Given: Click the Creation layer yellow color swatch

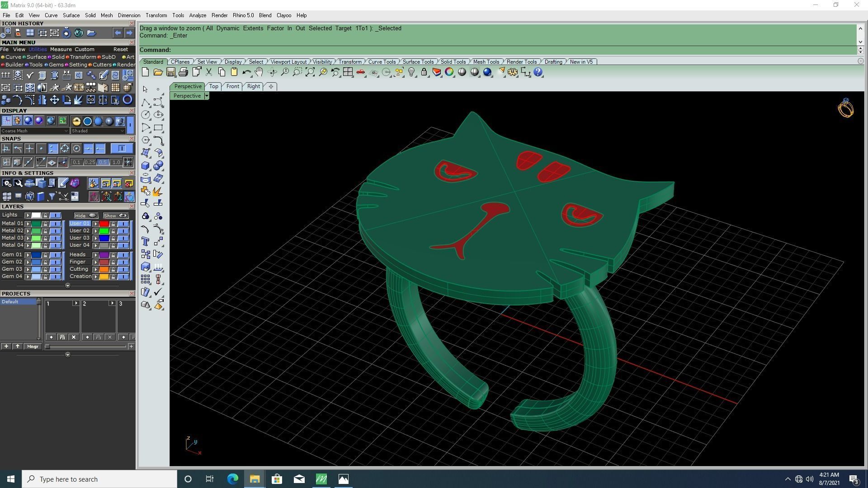Looking at the screenshot, I should pyautogui.click(x=104, y=277).
